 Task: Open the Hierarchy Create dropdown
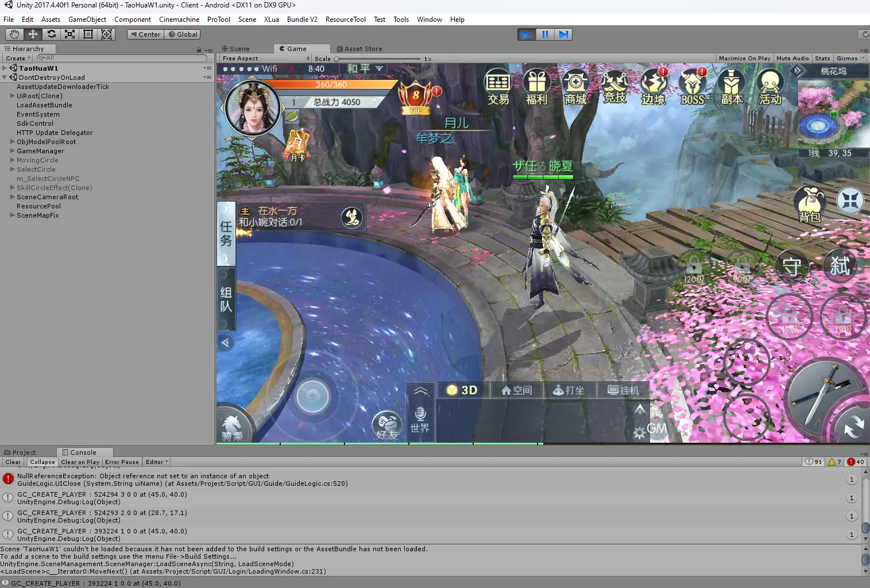[18, 58]
